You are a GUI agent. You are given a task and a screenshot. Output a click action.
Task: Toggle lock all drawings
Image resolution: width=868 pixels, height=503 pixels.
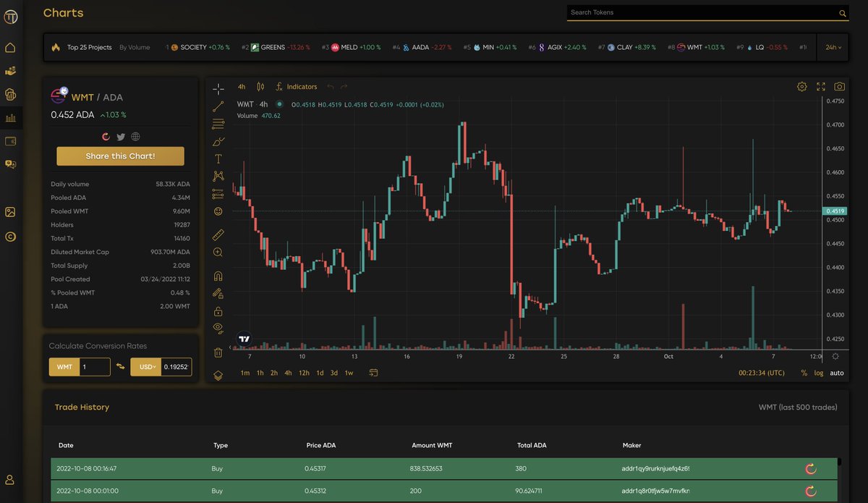218,311
